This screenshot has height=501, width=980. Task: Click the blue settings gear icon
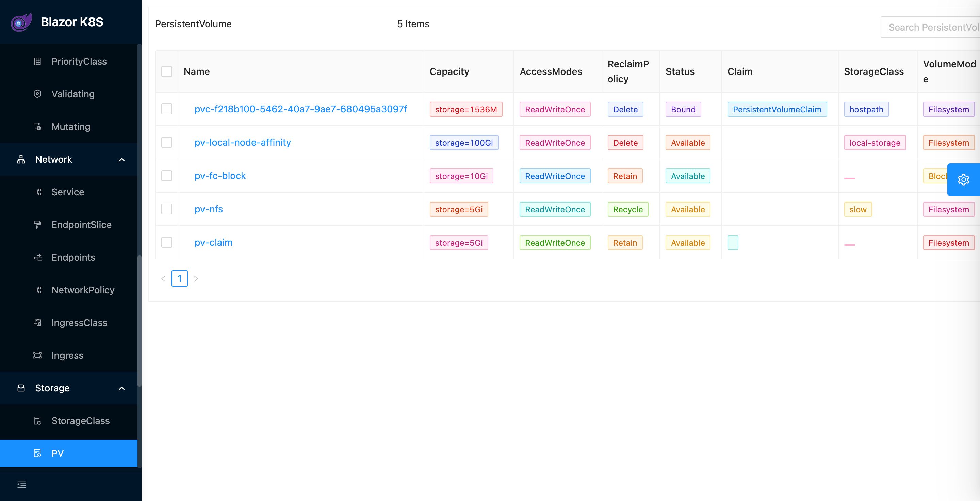[963, 180]
